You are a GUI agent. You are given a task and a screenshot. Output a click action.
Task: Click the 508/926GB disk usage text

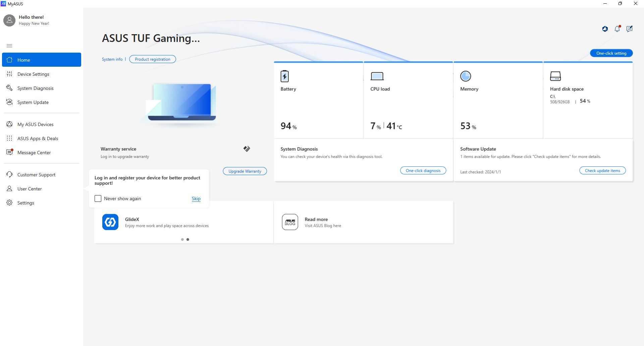560,102
